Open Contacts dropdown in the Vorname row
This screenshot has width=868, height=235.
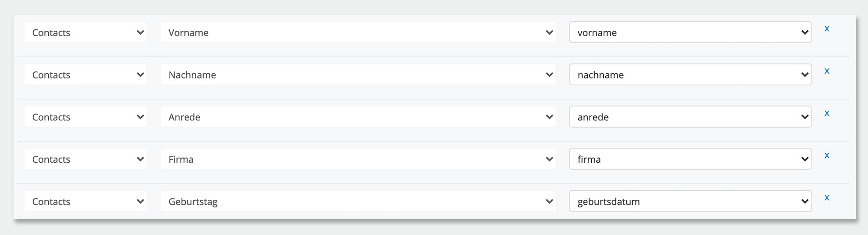pyautogui.click(x=86, y=32)
